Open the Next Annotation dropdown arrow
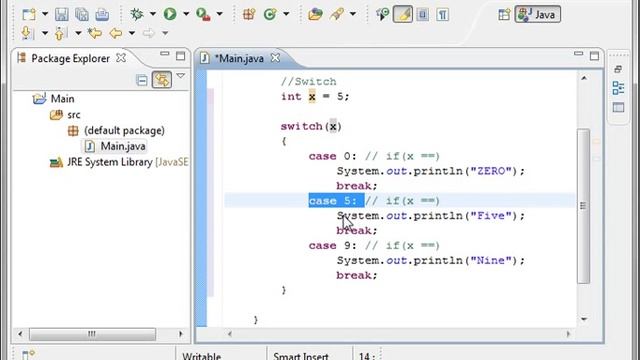Viewport: 640px width, 360px height. coord(45,33)
